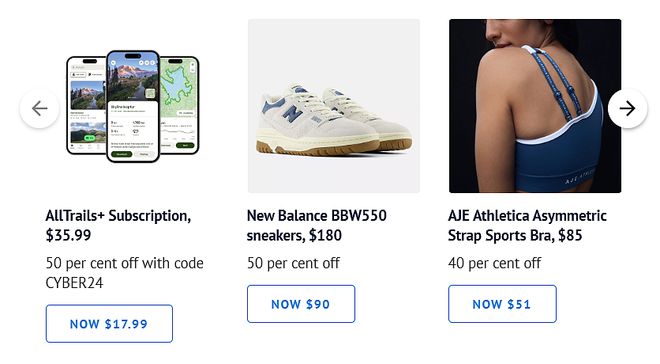
Task: Click the NOW $17.99 button
Action: pos(109,324)
